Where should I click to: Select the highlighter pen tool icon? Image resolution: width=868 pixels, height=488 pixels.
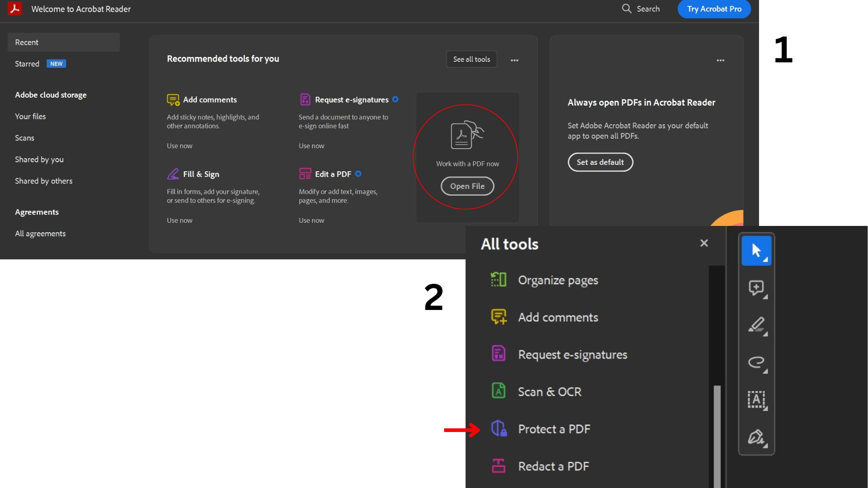click(756, 325)
